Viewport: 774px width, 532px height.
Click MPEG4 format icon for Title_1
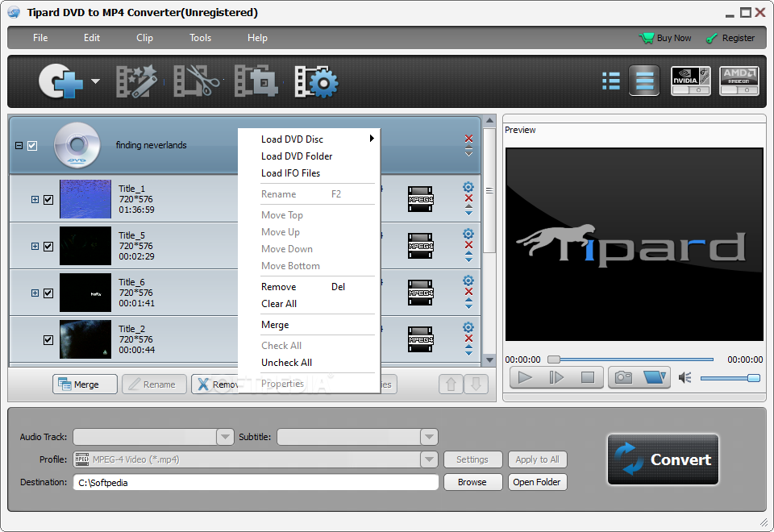click(421, 199)
